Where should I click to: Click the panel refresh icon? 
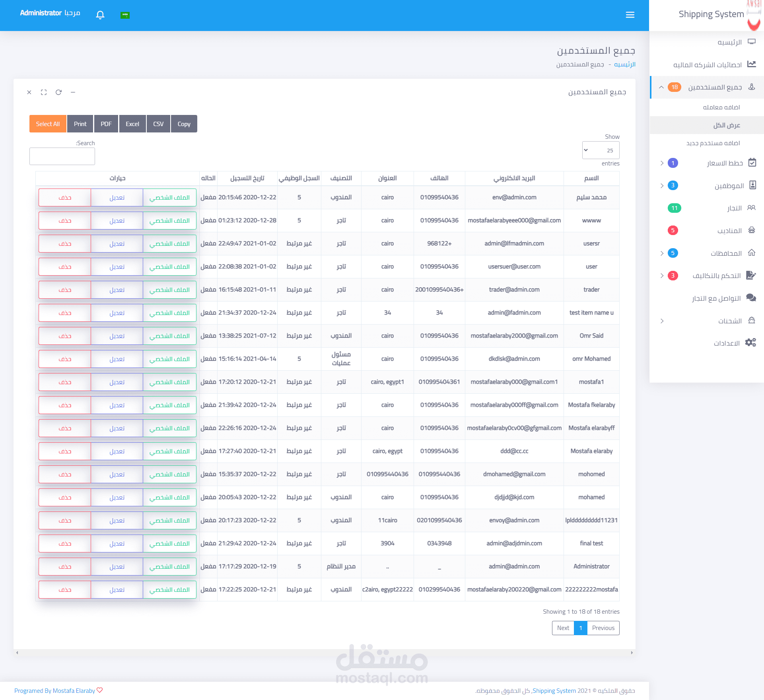coord(58,92)
